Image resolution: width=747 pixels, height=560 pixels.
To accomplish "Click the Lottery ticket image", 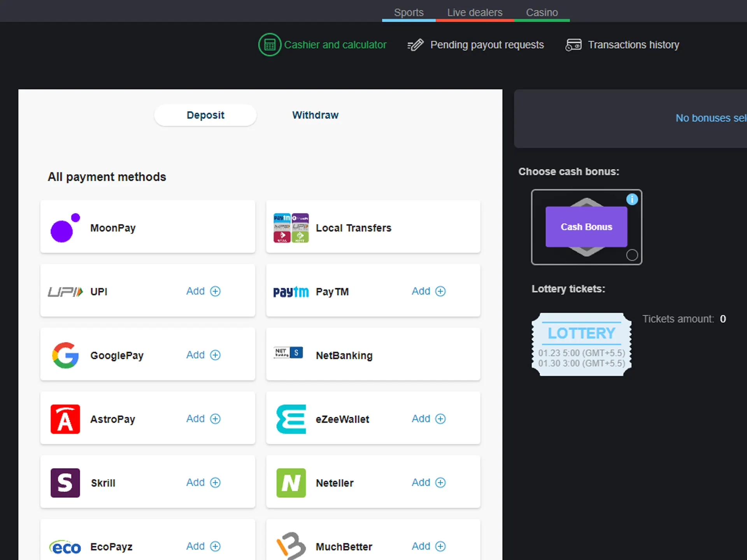I will [582, 345].
